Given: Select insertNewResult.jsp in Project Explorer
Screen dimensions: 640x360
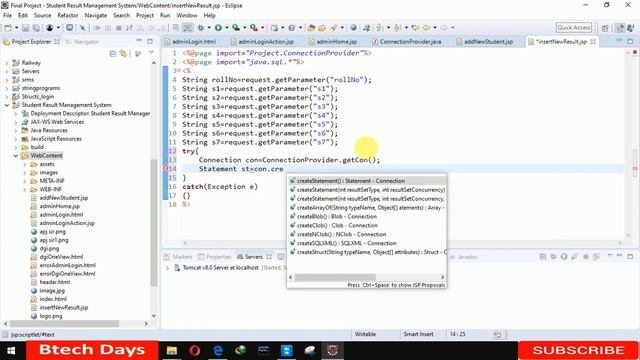Looking at the screenshot, I should [64, 307].
